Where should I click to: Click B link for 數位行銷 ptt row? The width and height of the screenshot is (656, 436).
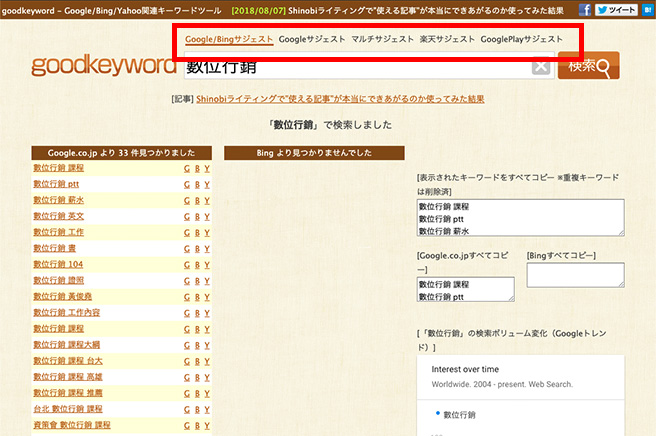pyautogui.click(x=197, y=185)
